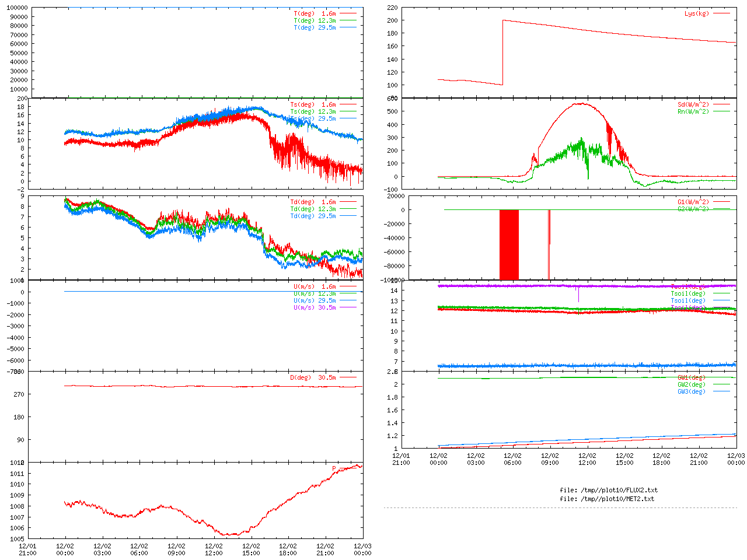Click the T(deg) 1.6m legend label
Screen dimensions: 747x560
[x=315, y=13]
